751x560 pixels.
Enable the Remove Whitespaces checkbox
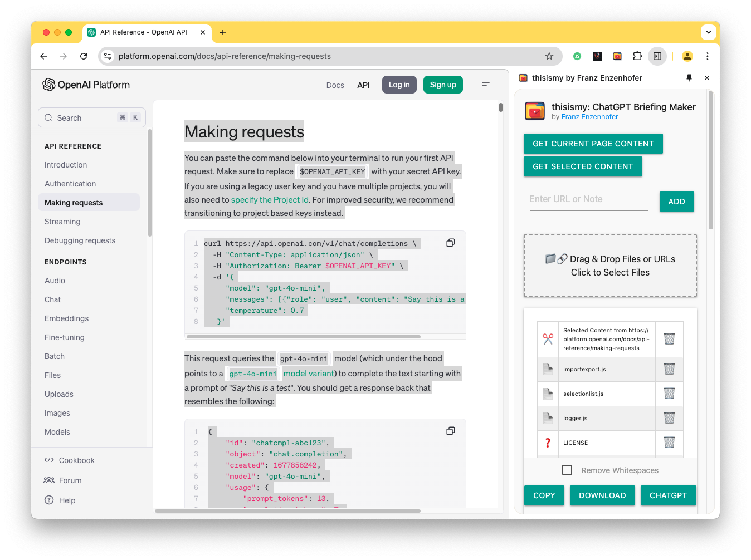pos(567,470)
